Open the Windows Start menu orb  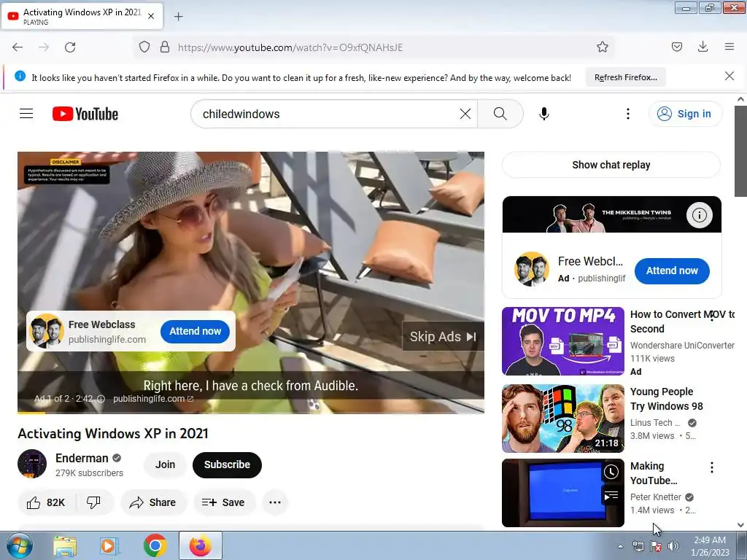tap(20, 545)
